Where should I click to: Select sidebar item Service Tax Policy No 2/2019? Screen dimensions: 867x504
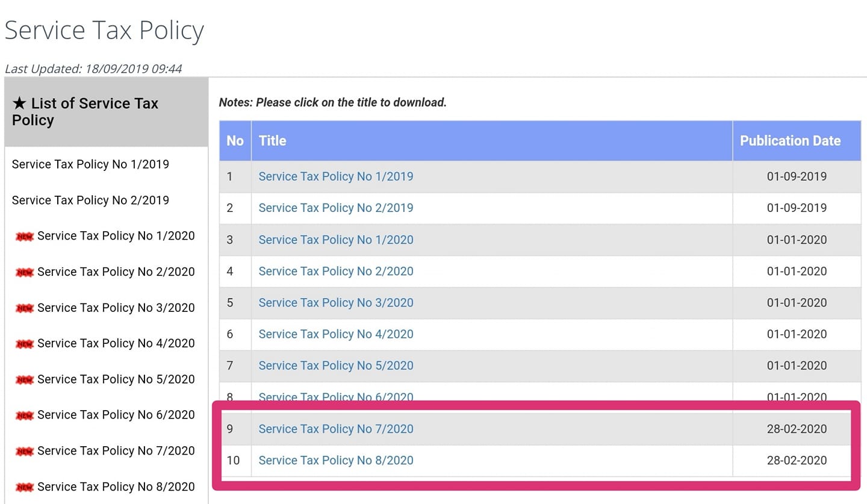[90, 200]
